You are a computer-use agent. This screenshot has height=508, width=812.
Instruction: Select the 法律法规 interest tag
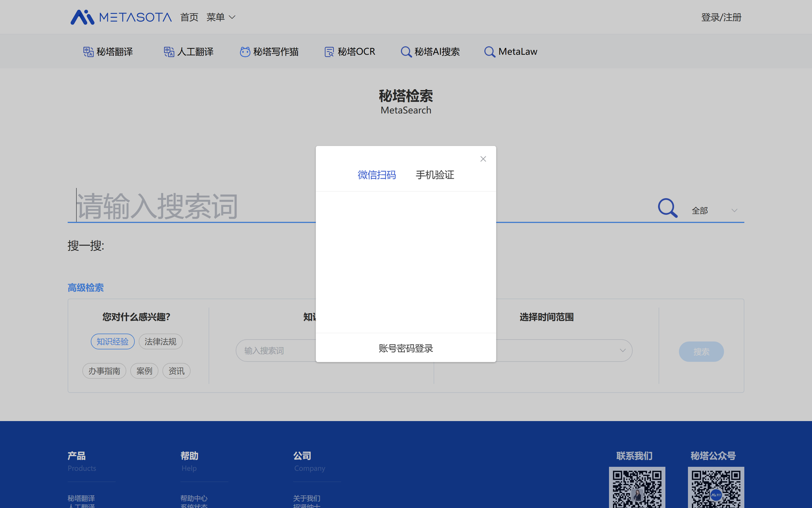[x=161, y=342]
